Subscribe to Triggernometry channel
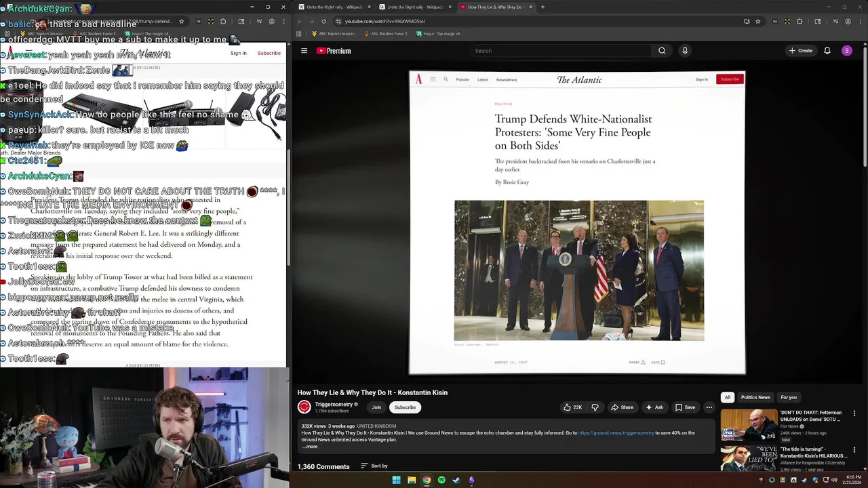This screenshot has height=488, width=868. (405, 407)
